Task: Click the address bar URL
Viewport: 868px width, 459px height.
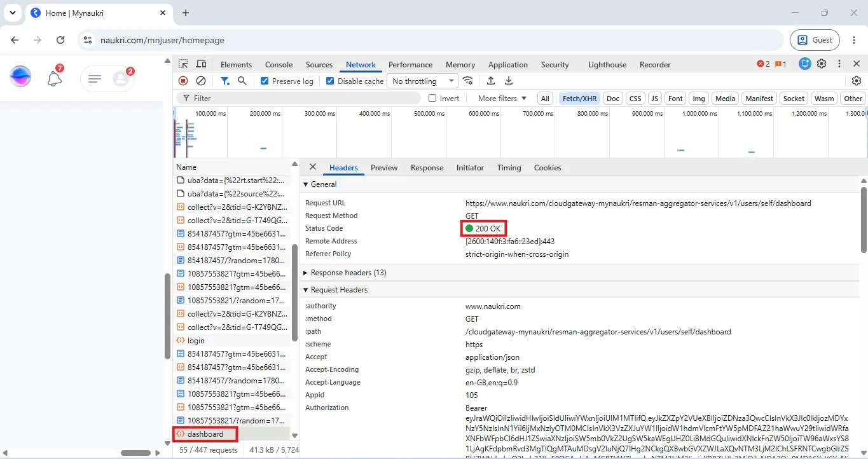Action: pyautogui.click(x=162, y=40)
